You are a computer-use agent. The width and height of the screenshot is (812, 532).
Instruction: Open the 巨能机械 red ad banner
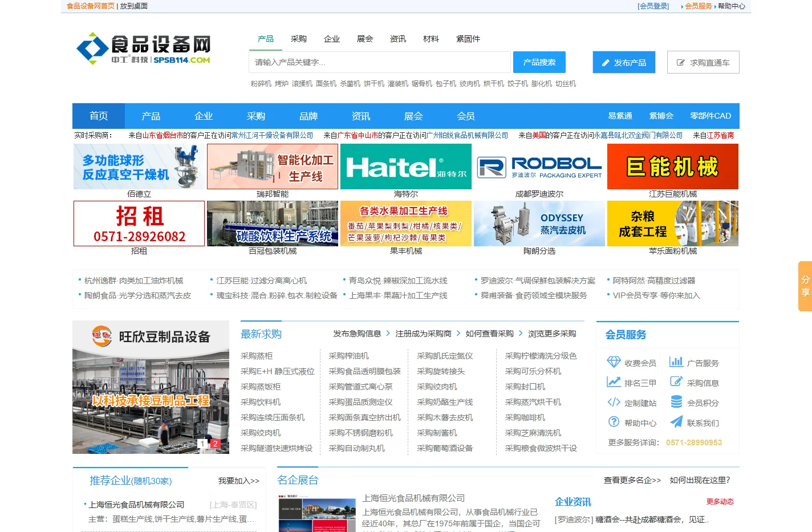coord(673,166)
